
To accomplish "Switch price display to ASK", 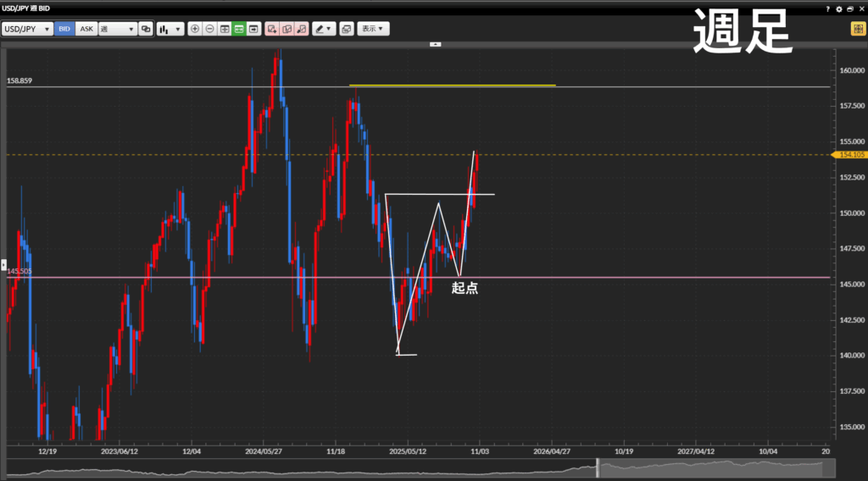I will pos(86,29).
